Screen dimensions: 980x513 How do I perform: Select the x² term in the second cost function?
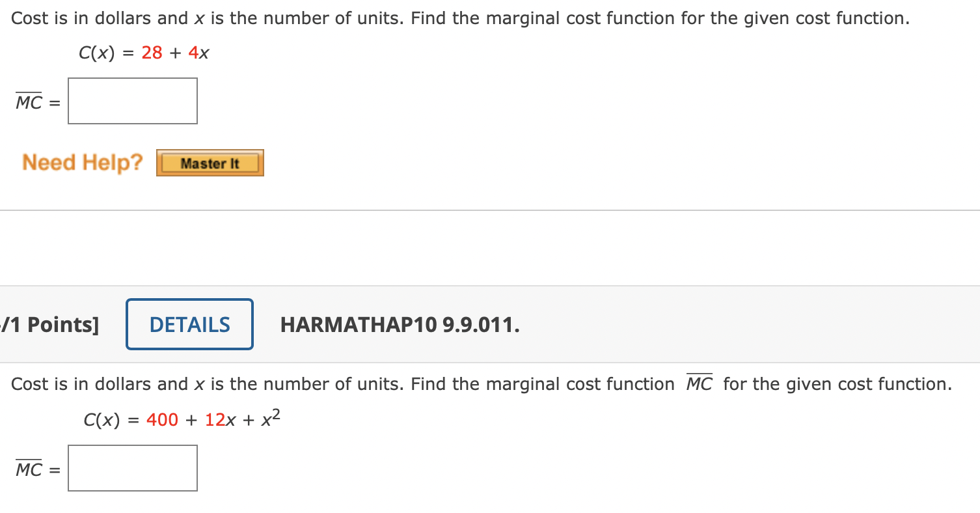pyautogui.click(x=271, y=417)
